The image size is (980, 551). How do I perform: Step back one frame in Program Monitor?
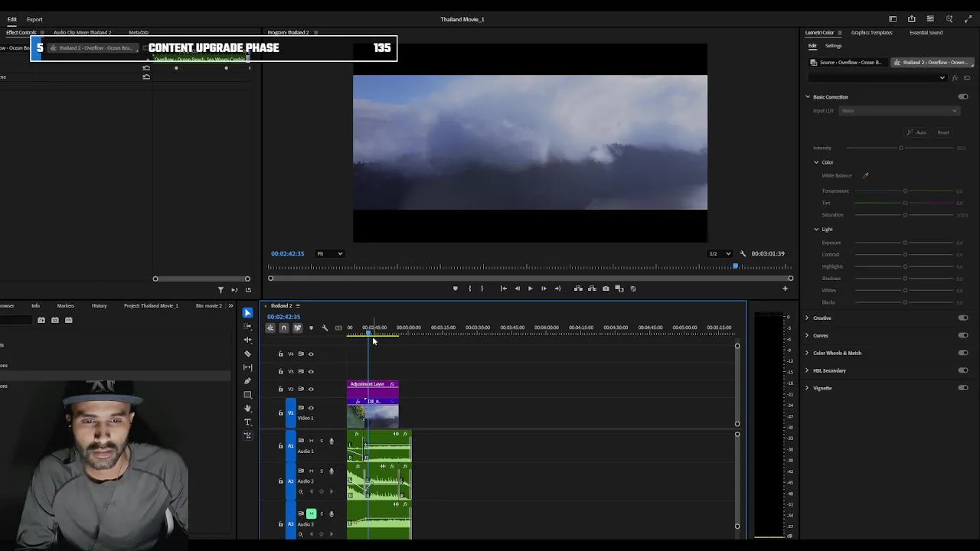[517, 289]
